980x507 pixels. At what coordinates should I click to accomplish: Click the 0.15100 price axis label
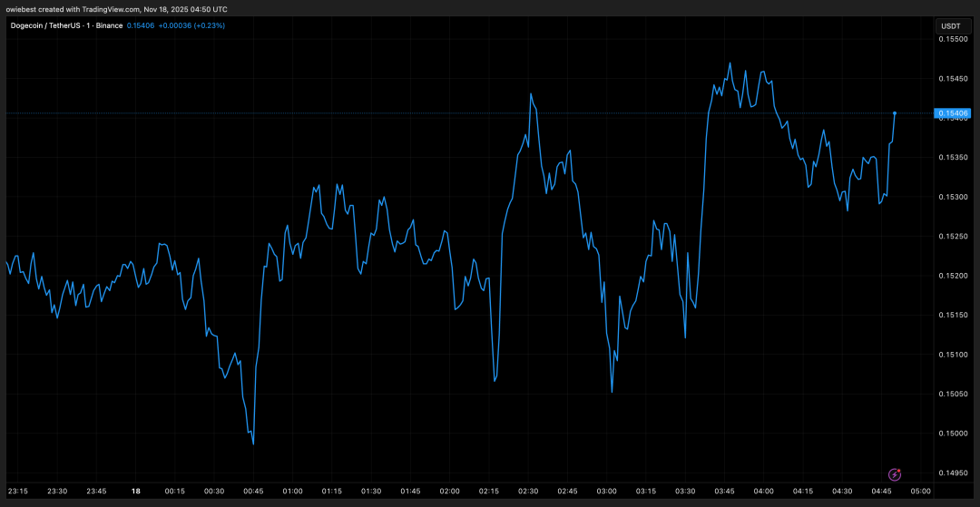953,355
